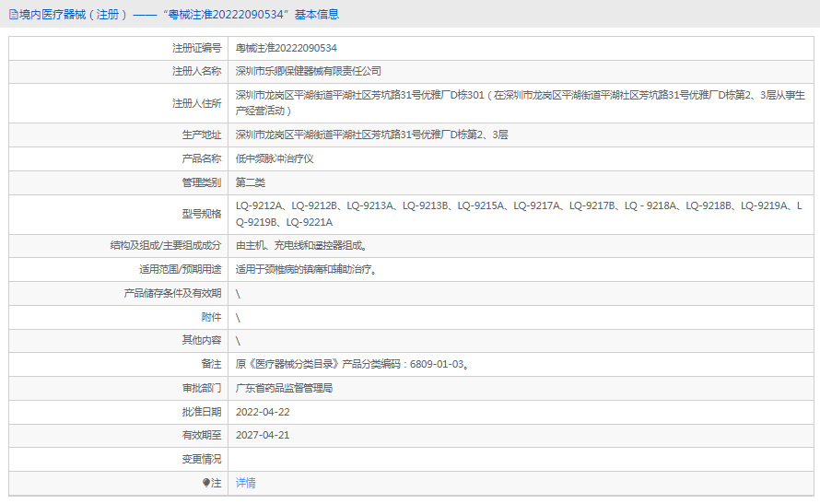
Task: Select expiry date 2027-04-21
Action: tap(263, 435)
